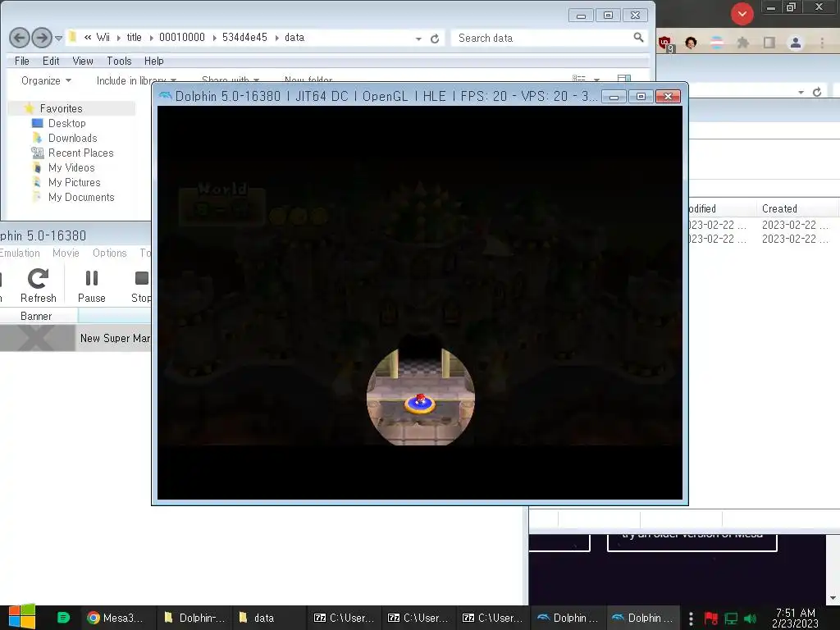This screenshot has width=840, height=630.
Task: Refresh the background Explorer address bar
Action: pos(817,92)
